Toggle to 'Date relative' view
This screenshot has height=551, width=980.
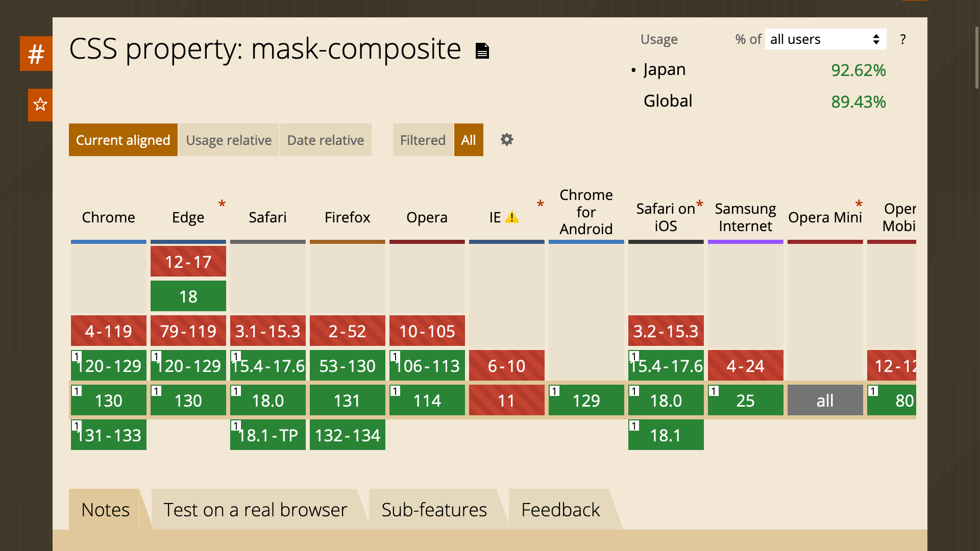pos(325,140)
